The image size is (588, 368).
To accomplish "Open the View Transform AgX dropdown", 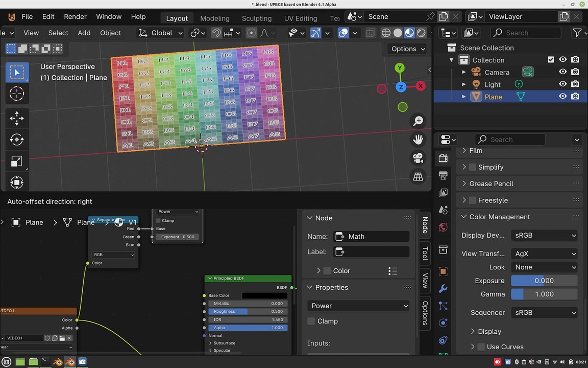I will pos(544,254).
